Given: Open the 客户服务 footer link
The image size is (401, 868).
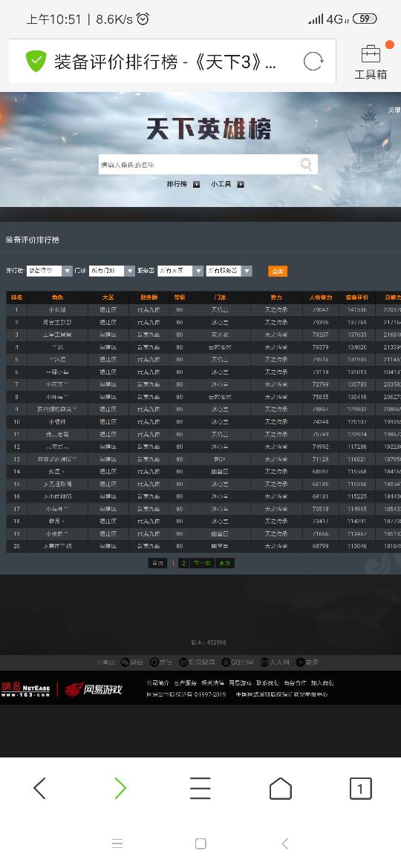Looking at the screenshot, I should point(185,683).
